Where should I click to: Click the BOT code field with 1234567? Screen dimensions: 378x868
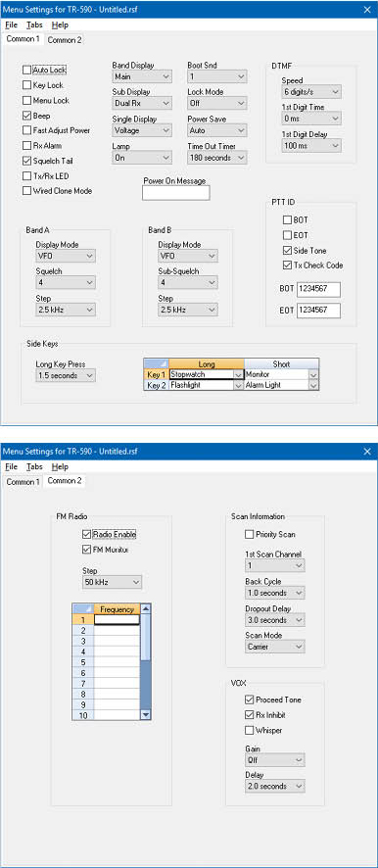(318, 290)
